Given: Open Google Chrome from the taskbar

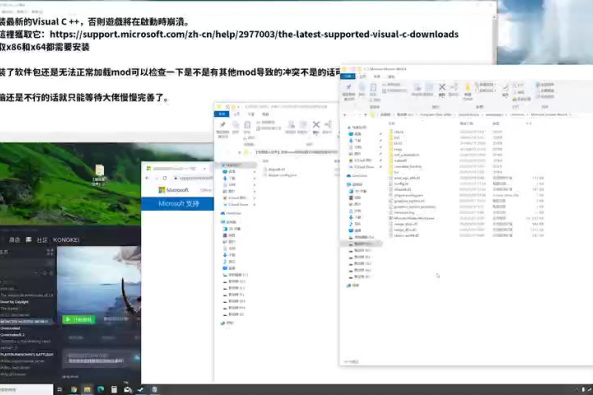Looking at the screenshot, I should pyautogui.click(x=74, y=389).
